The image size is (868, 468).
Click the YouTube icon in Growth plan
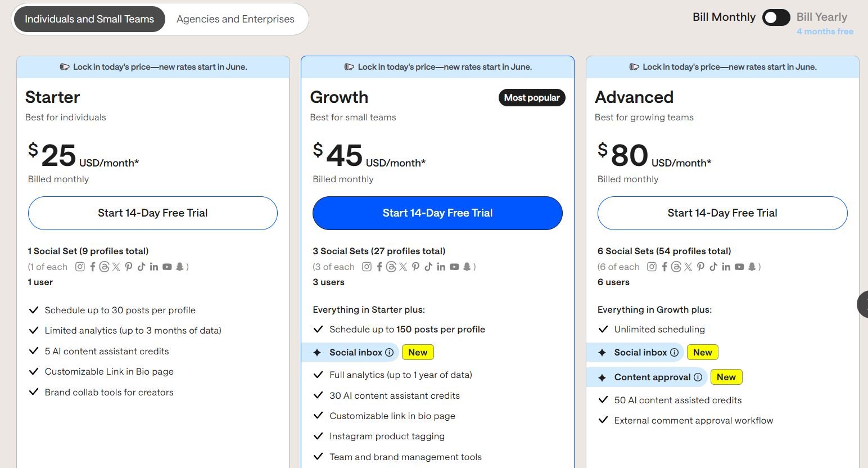454,267
